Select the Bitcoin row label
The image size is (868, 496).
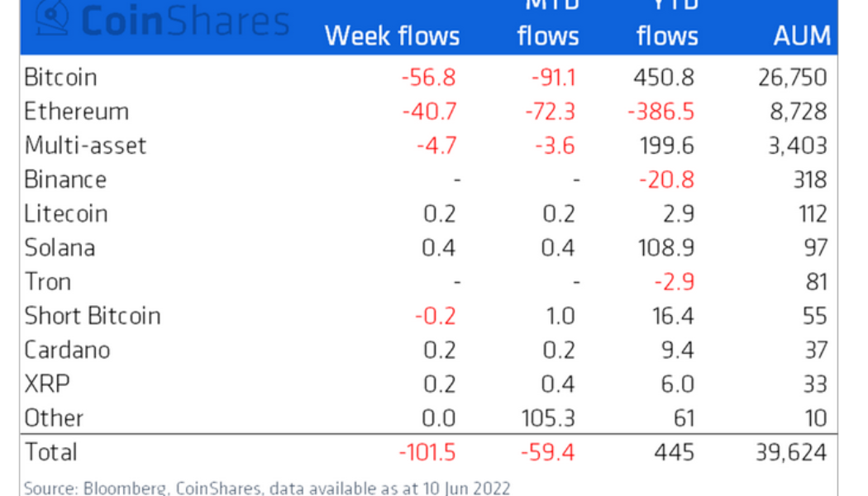point(60,78)
